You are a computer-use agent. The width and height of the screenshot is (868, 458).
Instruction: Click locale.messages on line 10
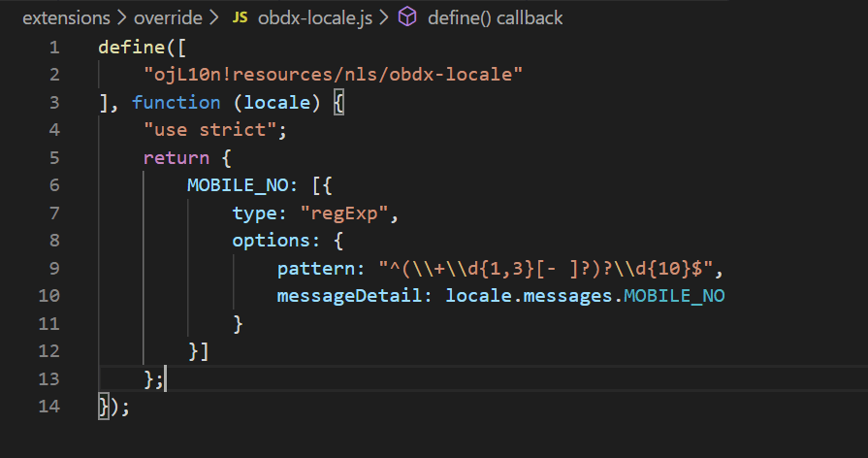point(529,296)
